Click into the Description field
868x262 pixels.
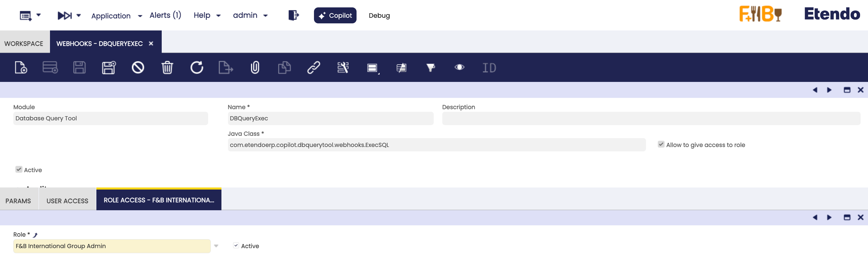point(651,118)
